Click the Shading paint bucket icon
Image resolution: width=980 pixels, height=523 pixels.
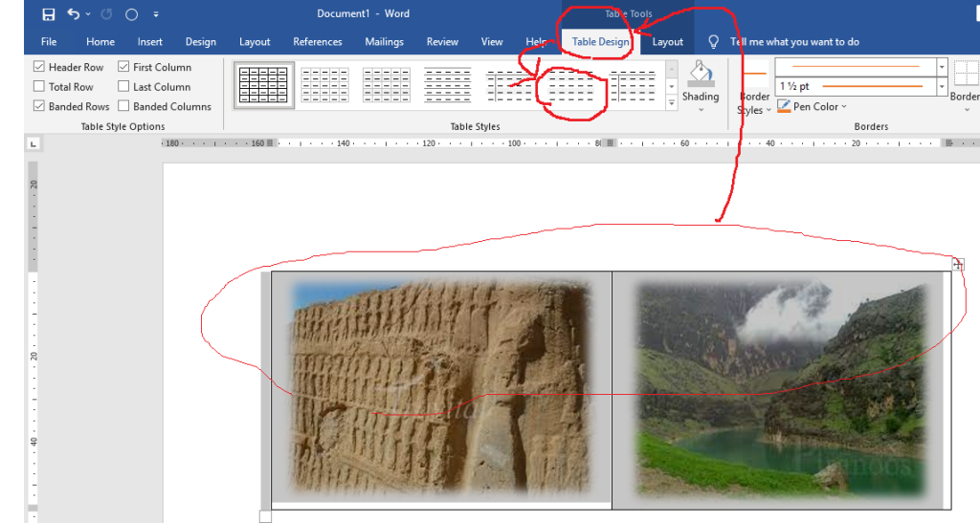point(701,74)
